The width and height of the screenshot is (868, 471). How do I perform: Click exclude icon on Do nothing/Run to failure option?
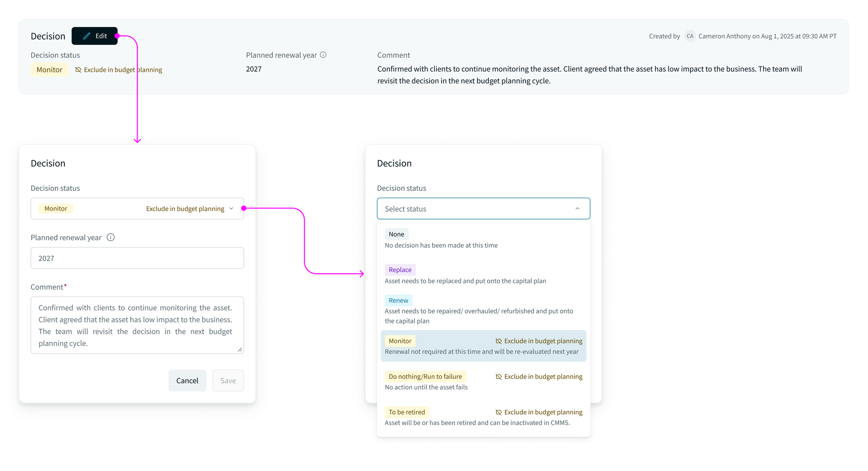(x=499, y=377)
